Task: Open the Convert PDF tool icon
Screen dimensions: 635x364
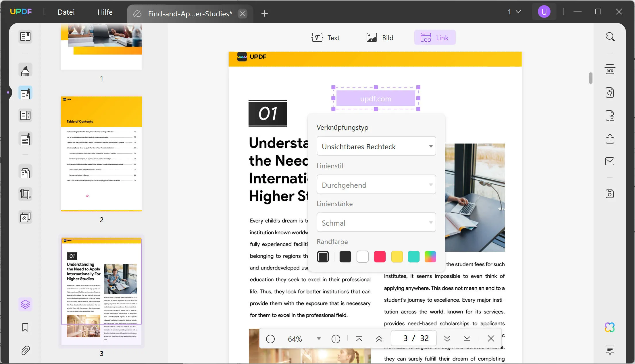Action: click(610, 93)
